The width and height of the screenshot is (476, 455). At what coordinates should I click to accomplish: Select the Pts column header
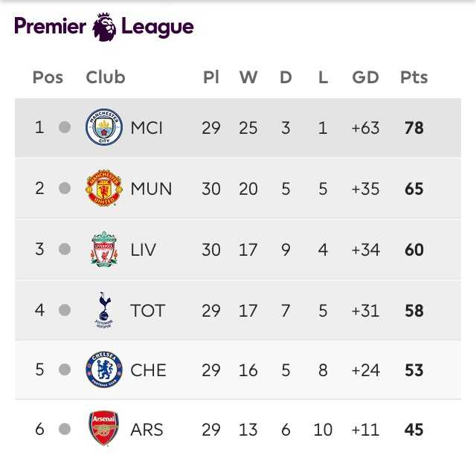pyautogui.click(x=414, y=77)
